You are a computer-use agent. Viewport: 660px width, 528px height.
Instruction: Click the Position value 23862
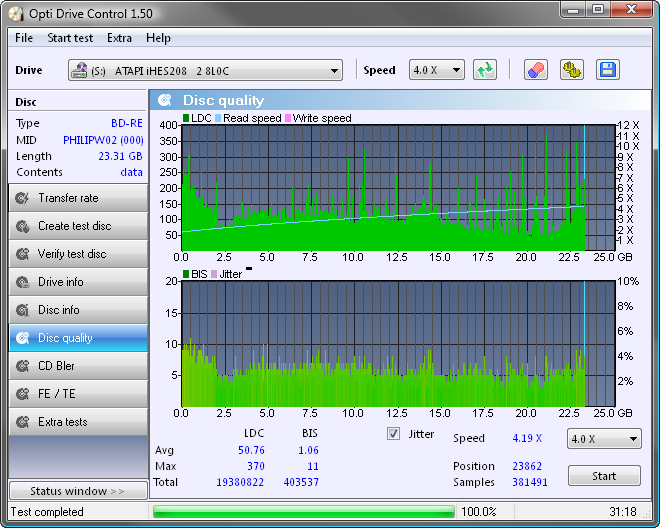[x=527, y=466]
